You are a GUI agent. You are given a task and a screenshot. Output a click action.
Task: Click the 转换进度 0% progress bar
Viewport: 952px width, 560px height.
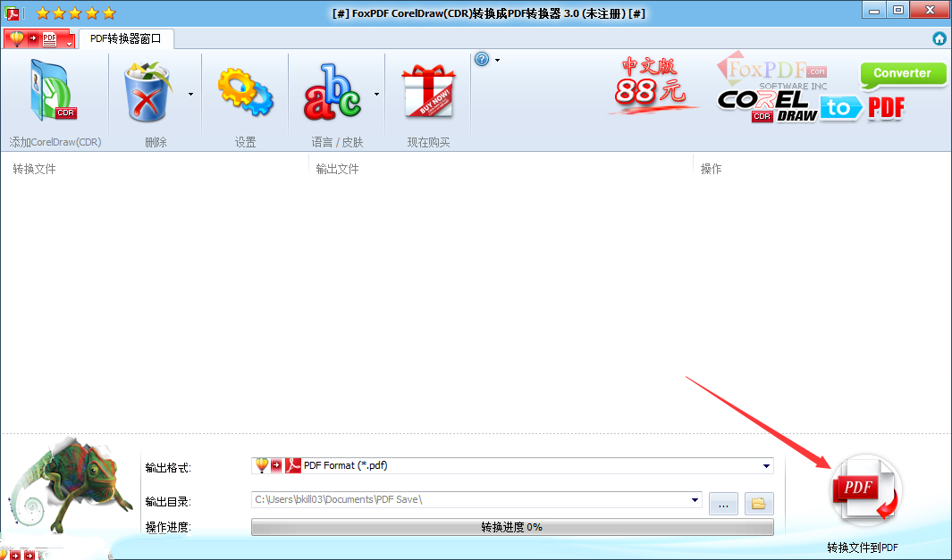tap(512, 527)
